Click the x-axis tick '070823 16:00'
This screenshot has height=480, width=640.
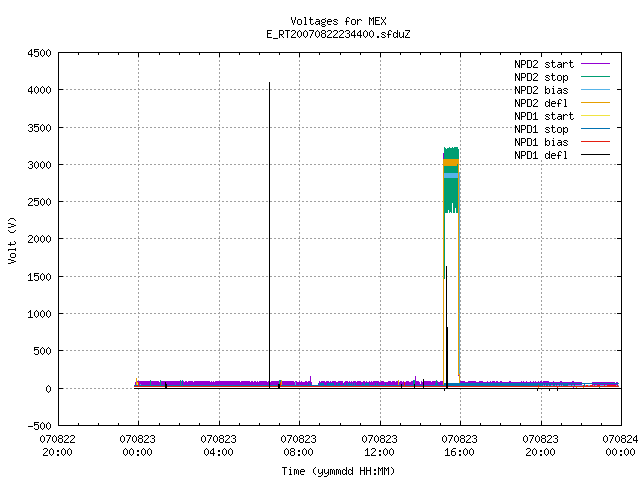pos(459,446)
